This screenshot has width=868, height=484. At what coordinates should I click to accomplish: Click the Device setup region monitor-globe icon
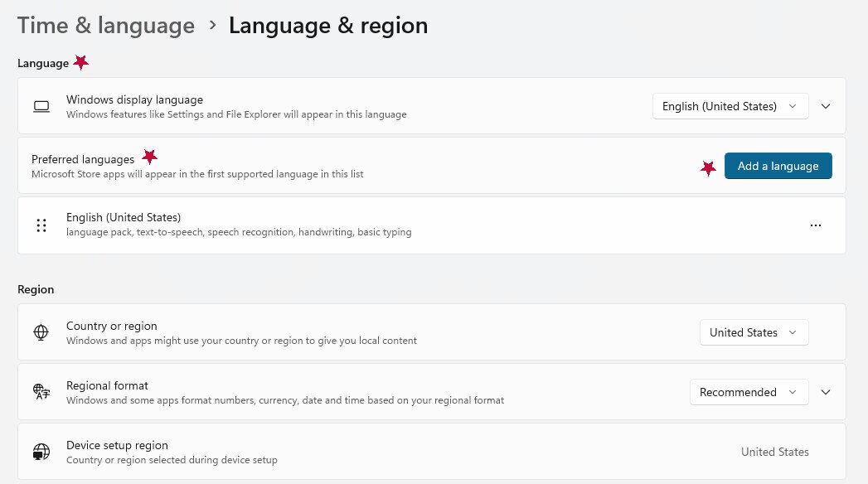point(41,452)
